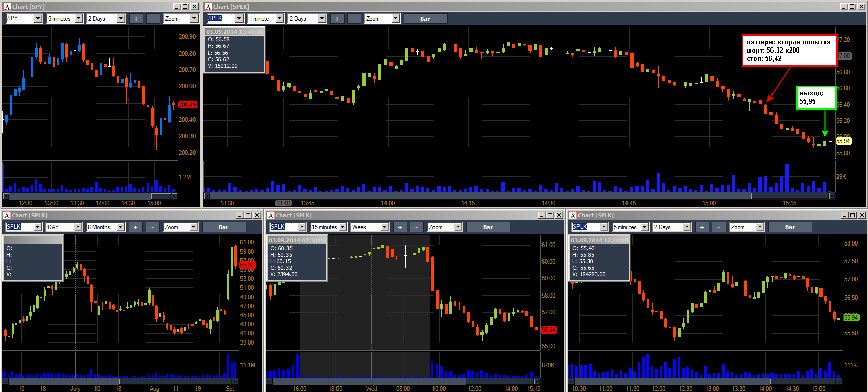Click plus button in SPLK DAY chart toolbar
Screen dimensions: 868x392
[x=135, y=227]
